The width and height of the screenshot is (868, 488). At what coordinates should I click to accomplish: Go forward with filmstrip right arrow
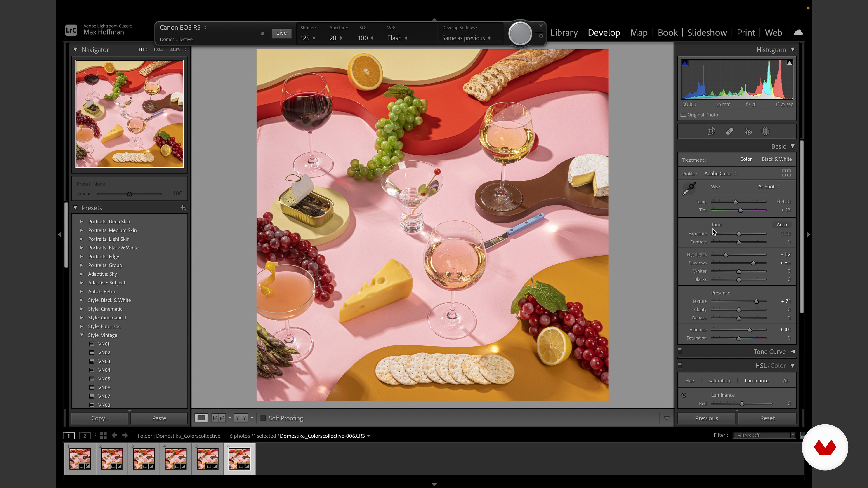125,435
